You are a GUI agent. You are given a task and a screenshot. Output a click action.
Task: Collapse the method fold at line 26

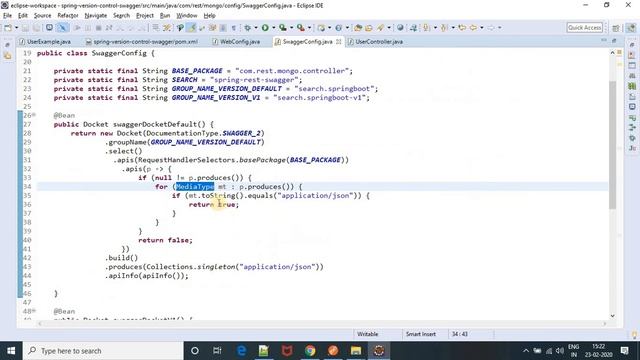pyautogui.click(x=34, y=115)
